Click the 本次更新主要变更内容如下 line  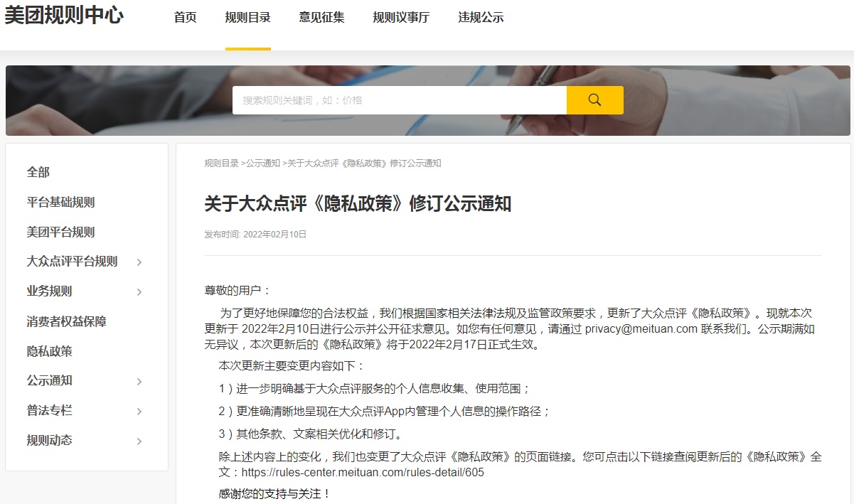tap(292, 366)
